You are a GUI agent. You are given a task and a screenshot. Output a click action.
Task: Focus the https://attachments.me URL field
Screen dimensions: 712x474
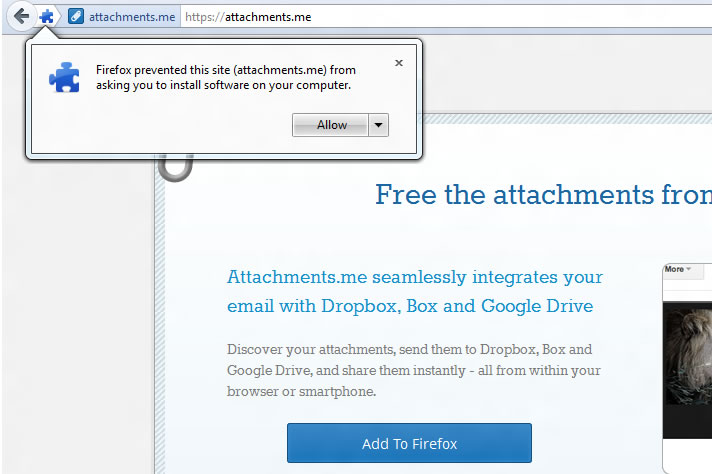[x=446, y=17]
